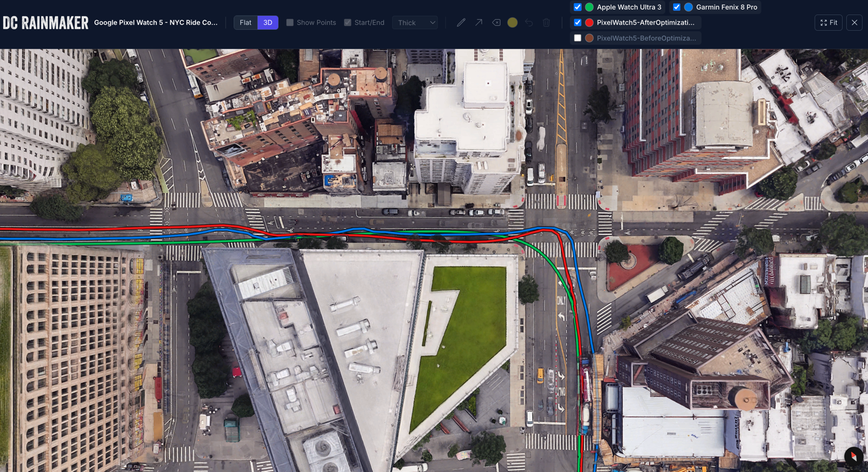
Task: Click the PixelWatch5-BeforeOptimiza... label
Action: [646, 38]
